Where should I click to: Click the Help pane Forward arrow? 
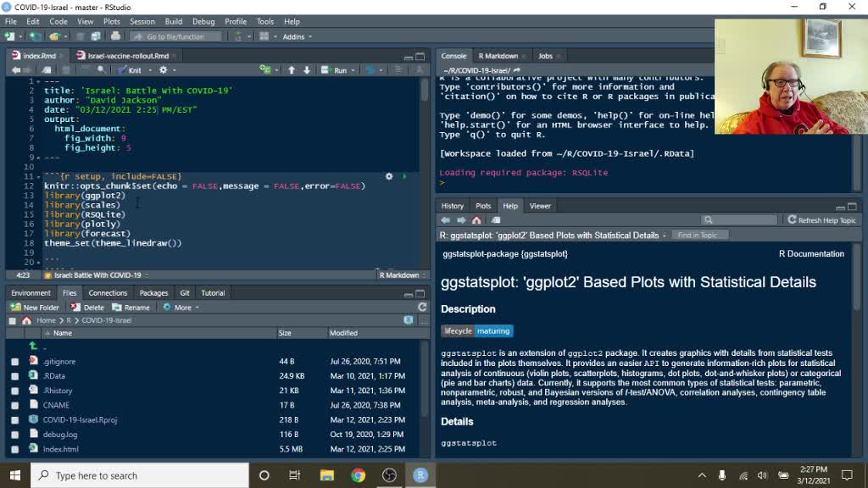point(461,220)
